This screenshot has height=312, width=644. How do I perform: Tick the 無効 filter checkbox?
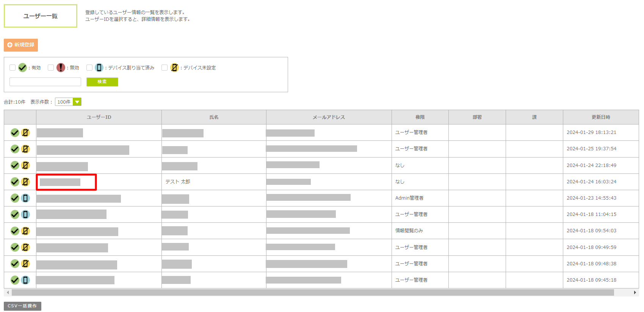point(51,68)
